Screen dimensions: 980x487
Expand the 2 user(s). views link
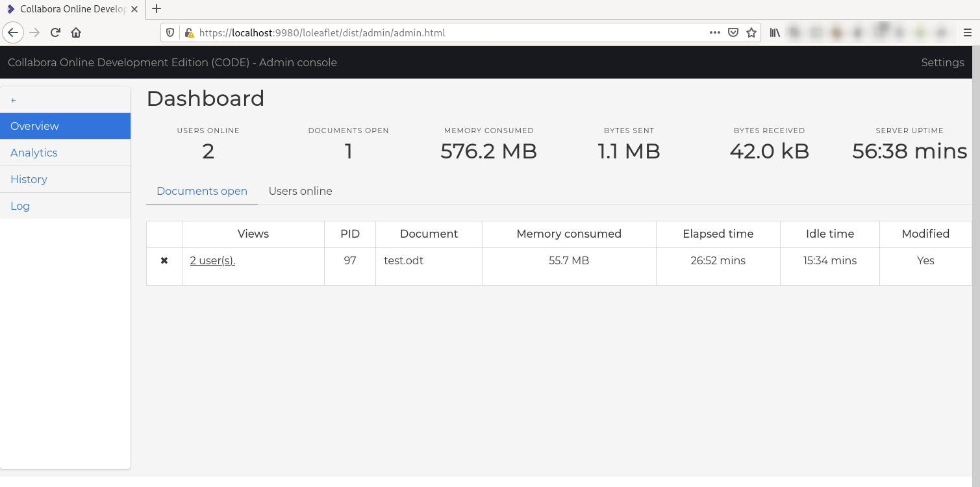click(212, 260)
